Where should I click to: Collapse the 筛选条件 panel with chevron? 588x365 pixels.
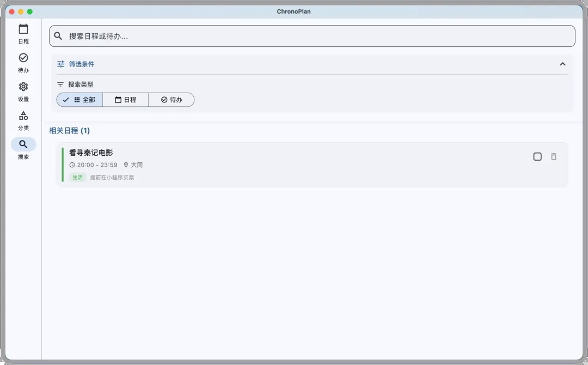coord(562,64)
